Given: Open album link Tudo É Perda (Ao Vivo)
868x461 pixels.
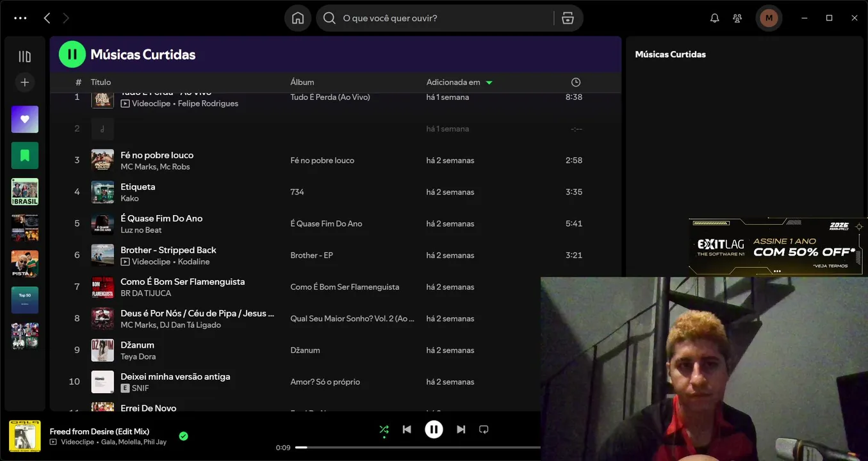Looking at the screenshot, I should (331, 97).
